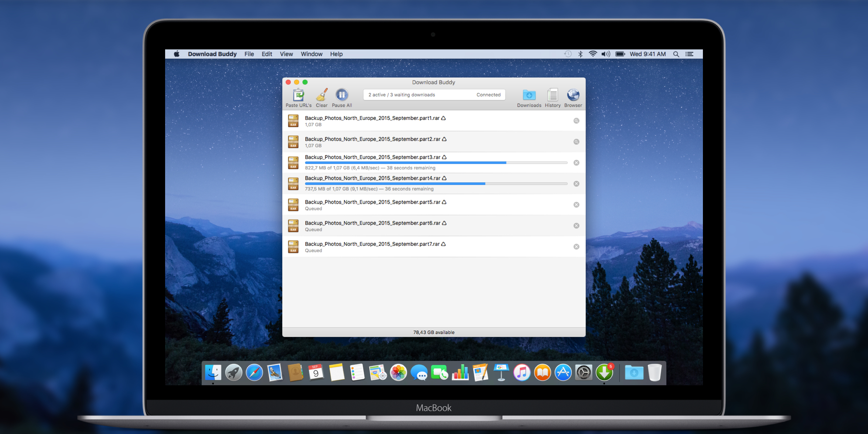Click the Clear broom icon
Viewport: 868px width, 434px height.
coord(322,95)
